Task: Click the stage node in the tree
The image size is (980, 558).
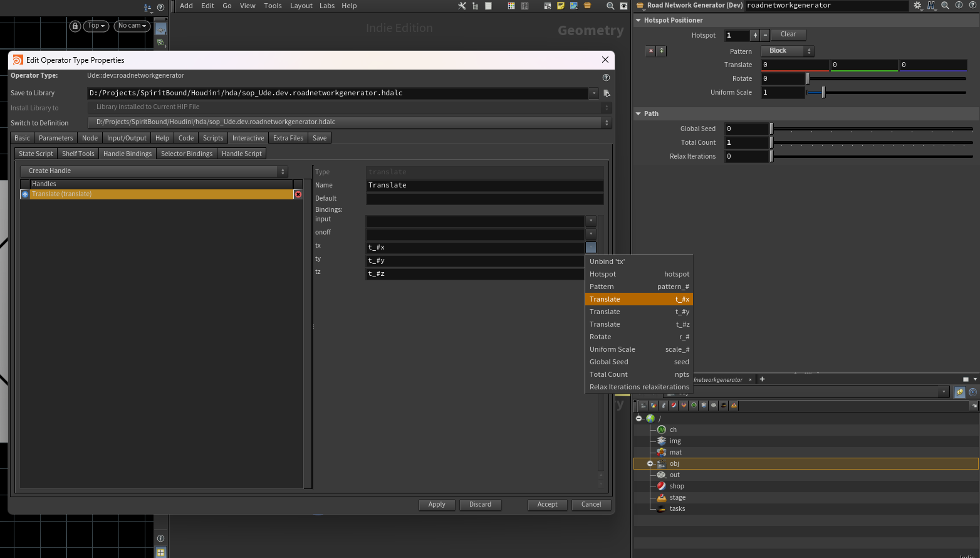Action: tap(677, 498)
